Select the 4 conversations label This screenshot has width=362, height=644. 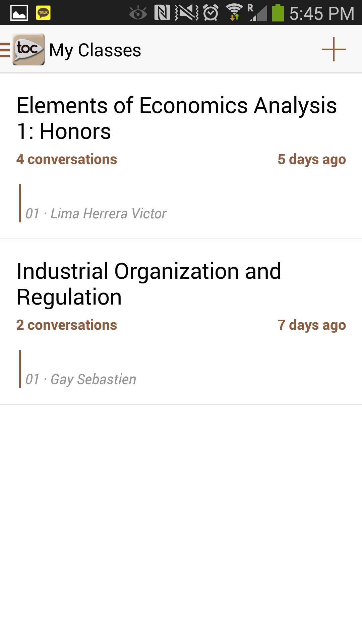point(67,159)
